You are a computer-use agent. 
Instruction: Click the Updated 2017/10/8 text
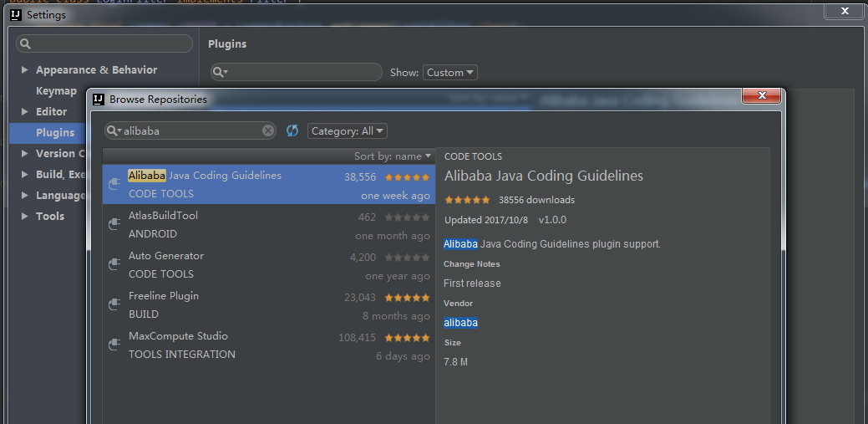coord(486,220)
